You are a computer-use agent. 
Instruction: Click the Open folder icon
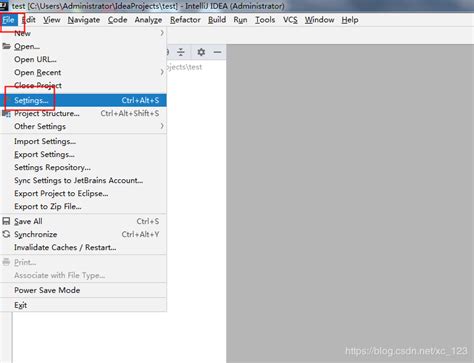6,46
